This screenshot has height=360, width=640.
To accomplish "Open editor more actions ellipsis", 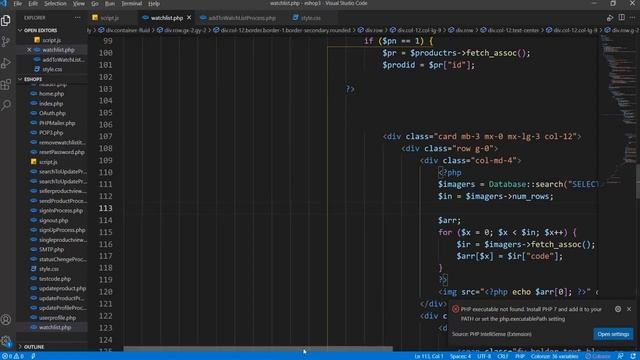I will (x=632, y=18).
